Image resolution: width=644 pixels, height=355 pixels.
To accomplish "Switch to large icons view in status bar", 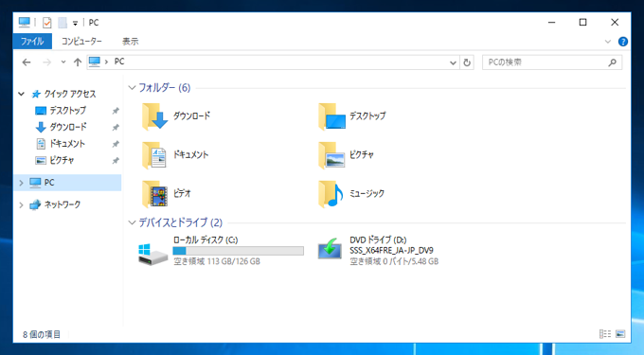I will (x=620, y=334).
